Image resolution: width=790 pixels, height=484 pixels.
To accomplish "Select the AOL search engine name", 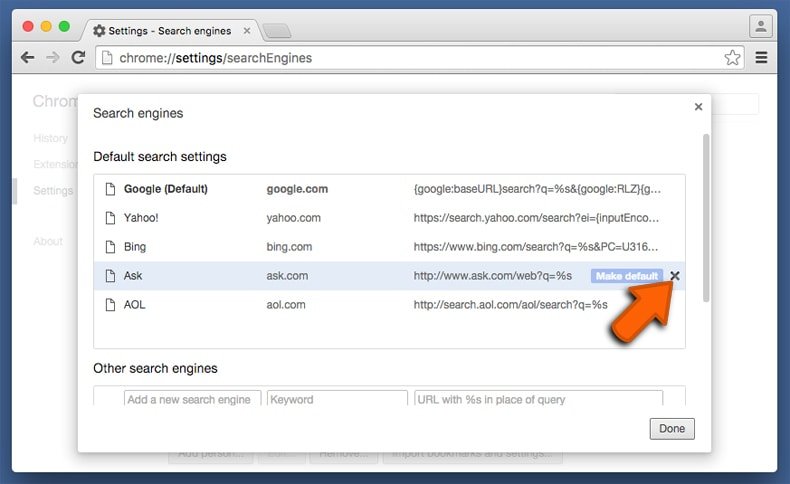I will [135, 305].
